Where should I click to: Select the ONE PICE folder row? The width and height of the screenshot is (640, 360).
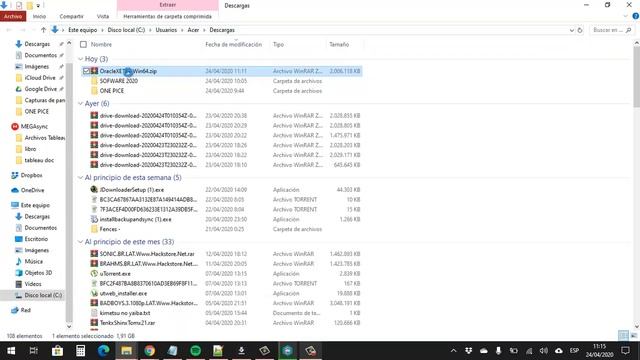222,91
